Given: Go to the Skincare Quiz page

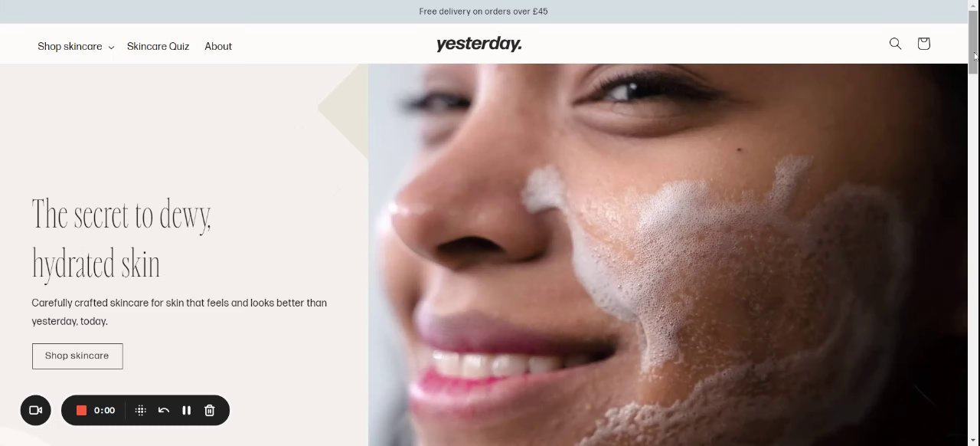Looking at the screenshot, I should pos(158,47).
